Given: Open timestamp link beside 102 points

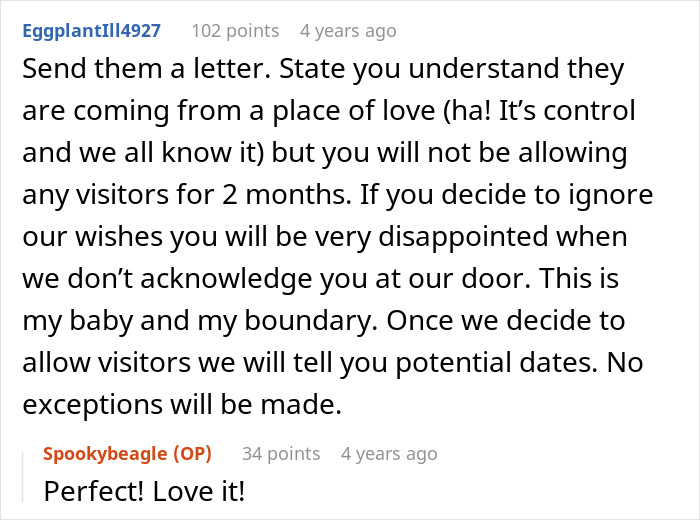Looking at the screenshot, I should pos(348,31).
